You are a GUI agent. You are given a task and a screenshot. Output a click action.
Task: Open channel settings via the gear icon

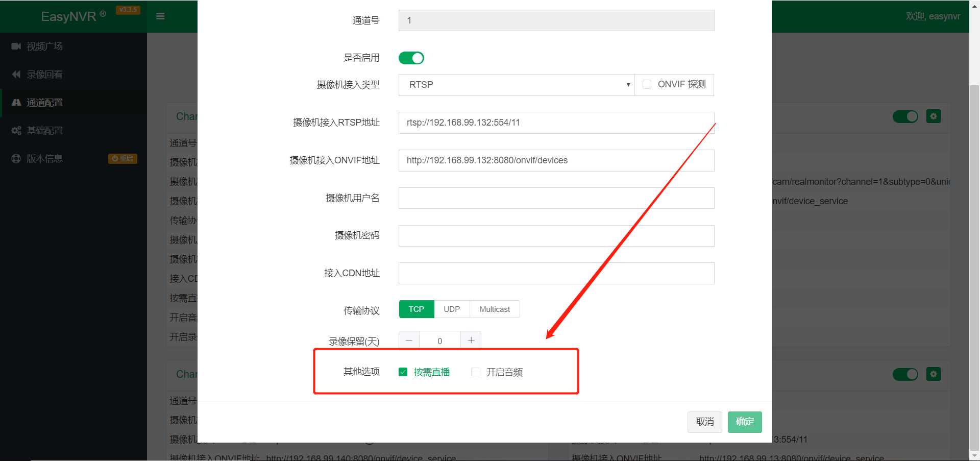pos(933,116)
